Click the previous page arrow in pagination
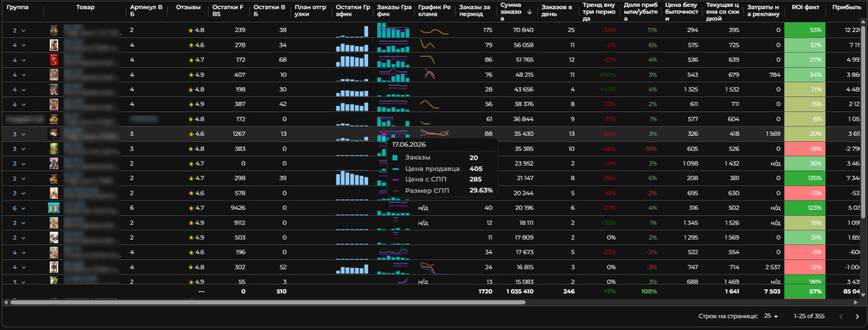Image resolution: width=868 pixels, height=330 pixels. click(x=841, y=316)
